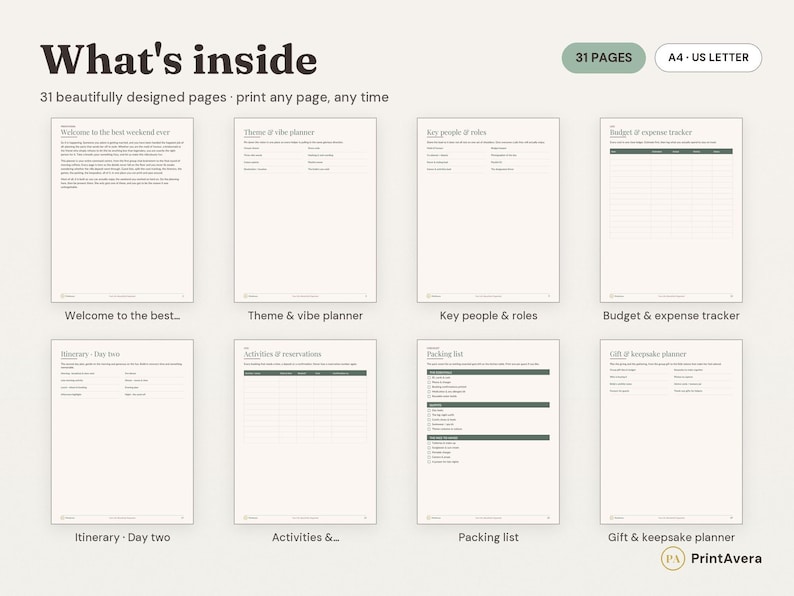Tick the first checkbox under The Essentials header
The width and height of the screenshot is (794, 596).
click(429, 378)
